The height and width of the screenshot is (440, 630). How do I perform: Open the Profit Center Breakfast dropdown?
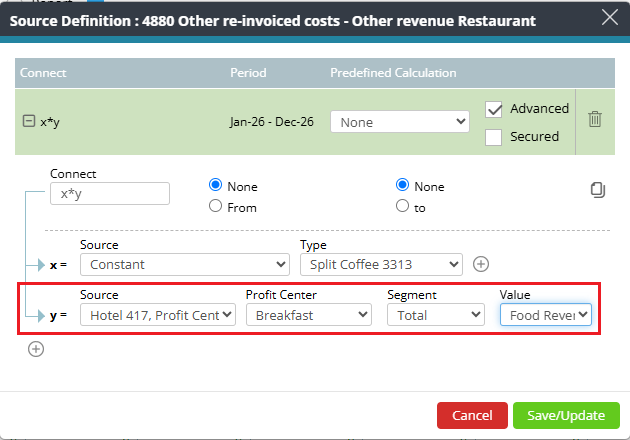[x=309, y=315]
